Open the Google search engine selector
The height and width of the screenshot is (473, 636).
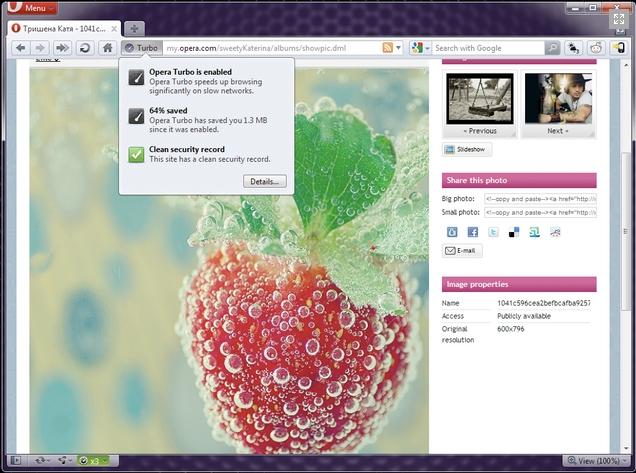click(420, 48)
